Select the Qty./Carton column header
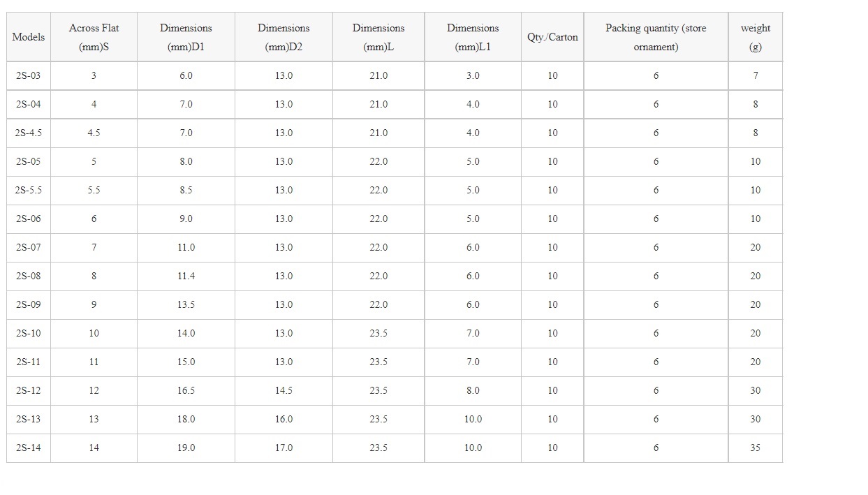The image size is (868, 495). (x=552, y=37)
